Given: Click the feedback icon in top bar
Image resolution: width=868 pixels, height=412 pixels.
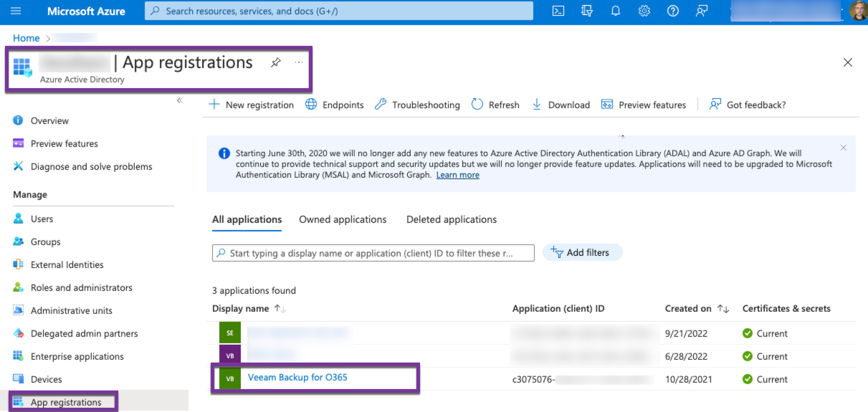Looking at the screenshot, I should tap(702, 11).
